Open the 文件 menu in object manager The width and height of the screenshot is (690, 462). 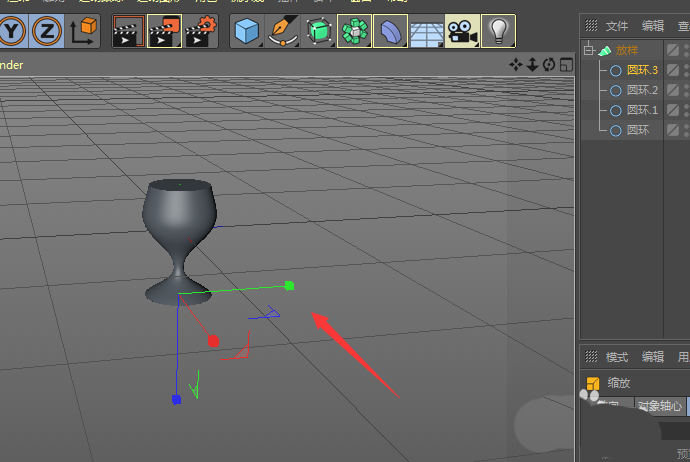pyautogui.click(x=617, y=26)
